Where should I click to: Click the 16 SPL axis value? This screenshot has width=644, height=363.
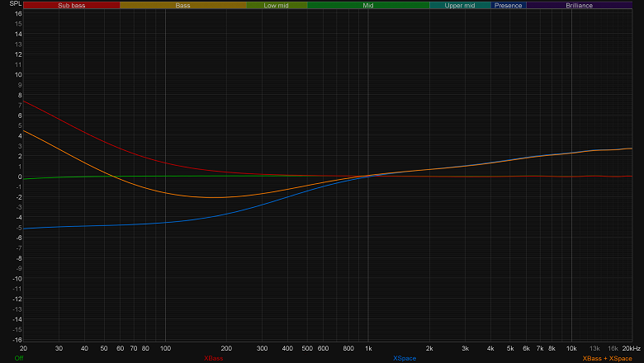coord(18,13)
